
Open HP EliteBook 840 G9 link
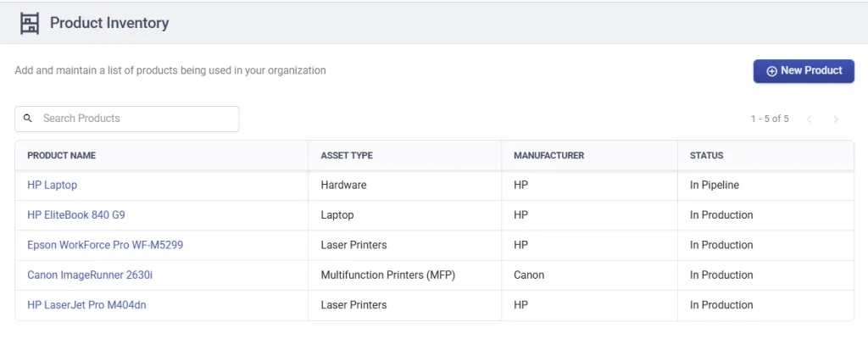click(x=76, y=215)
